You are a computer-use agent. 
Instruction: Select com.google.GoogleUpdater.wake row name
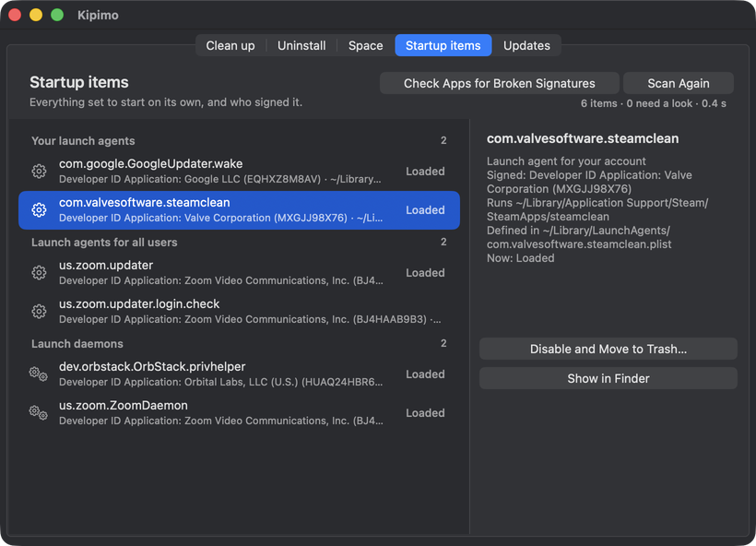[x=151, y=163]
